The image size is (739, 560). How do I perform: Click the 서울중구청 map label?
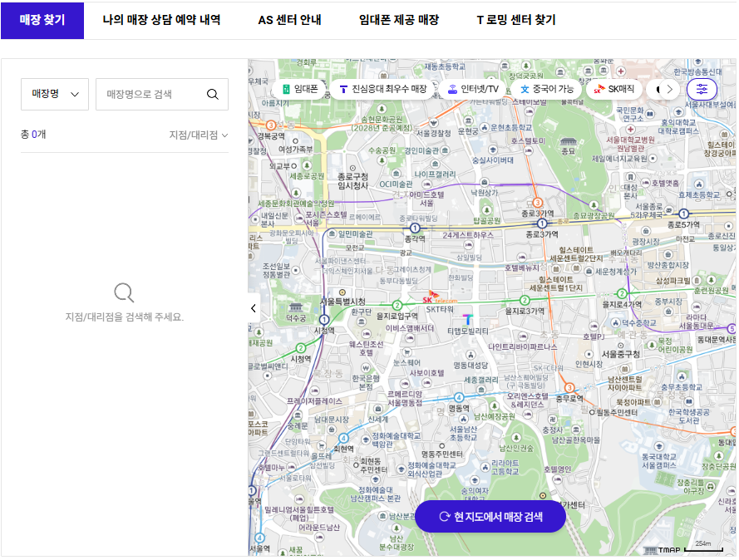pos(620,354)
